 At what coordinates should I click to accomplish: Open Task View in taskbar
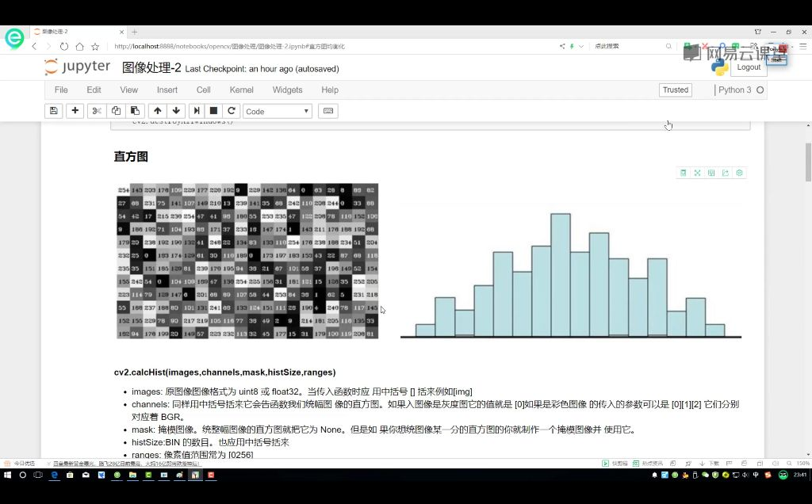(38, 475)
